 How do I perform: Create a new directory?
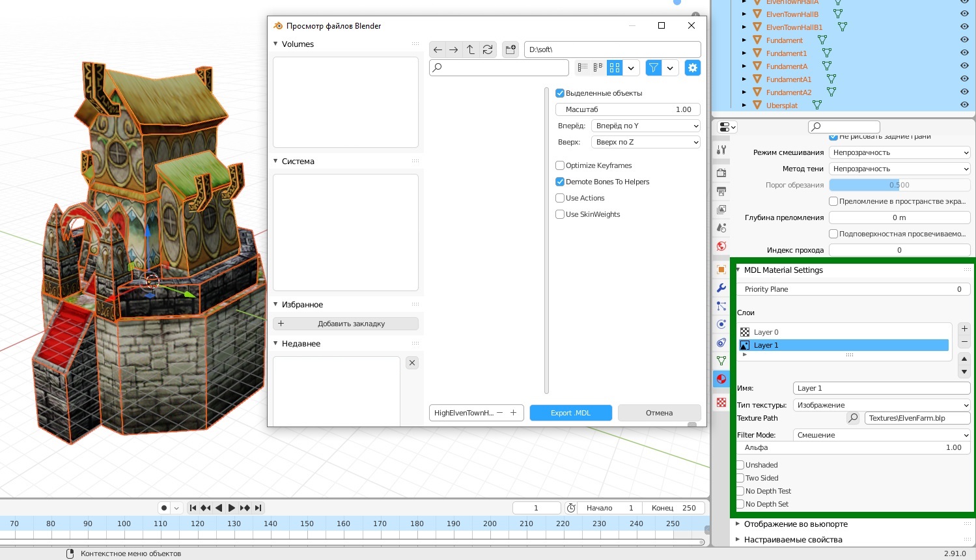click(510, 49)
